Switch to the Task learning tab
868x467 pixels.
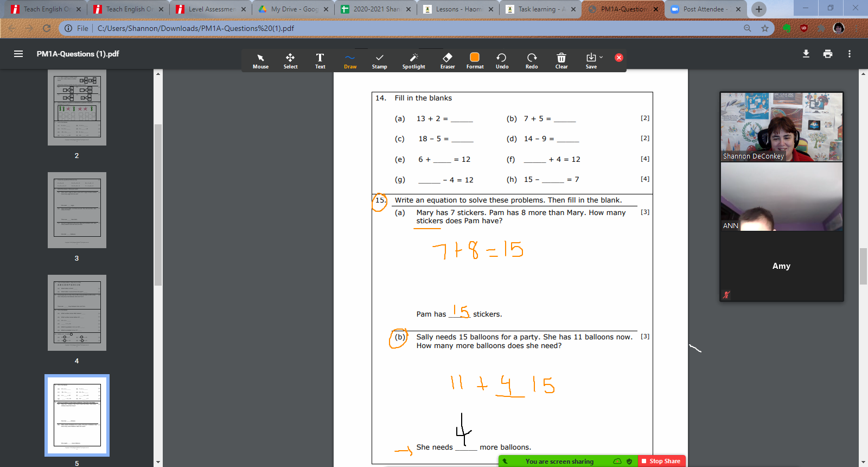(x=540, y=9)
